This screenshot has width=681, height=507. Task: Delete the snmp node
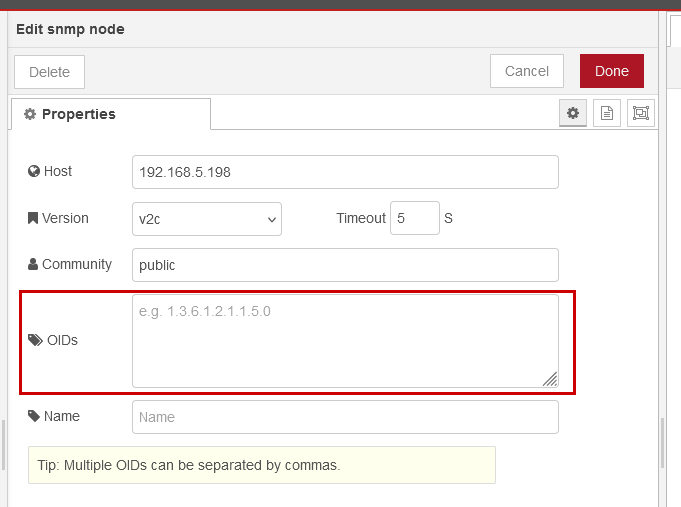(x=50, y=72)
